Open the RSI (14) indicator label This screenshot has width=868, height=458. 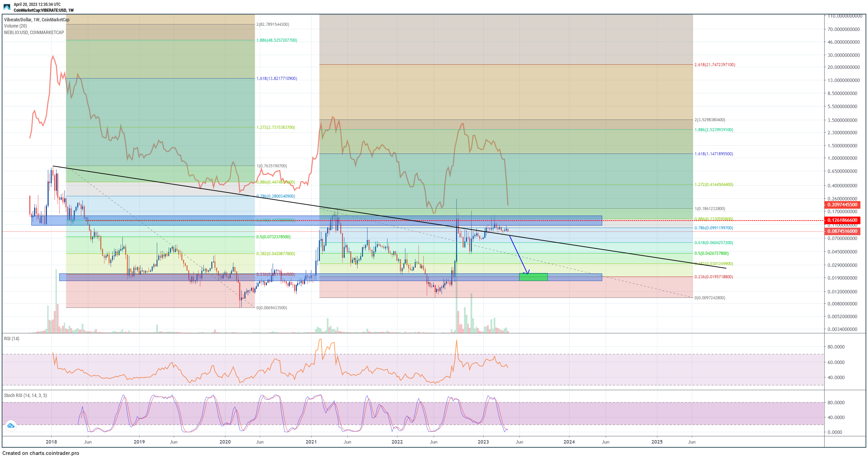[12, 339]
